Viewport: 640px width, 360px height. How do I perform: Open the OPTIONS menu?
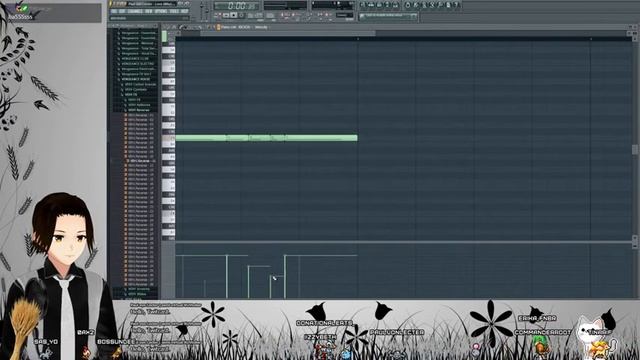point(161,11)
